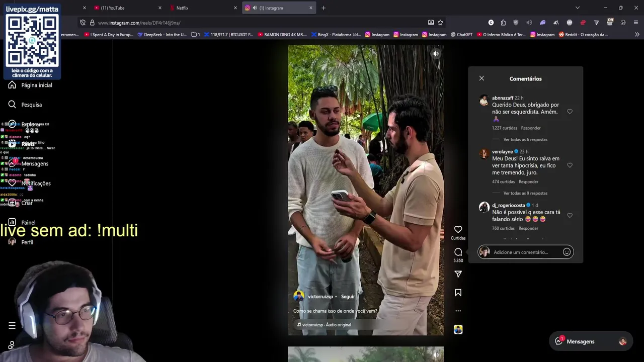Open Notificações in sidebar
The image size is (644, 362).
click(29, 184)
